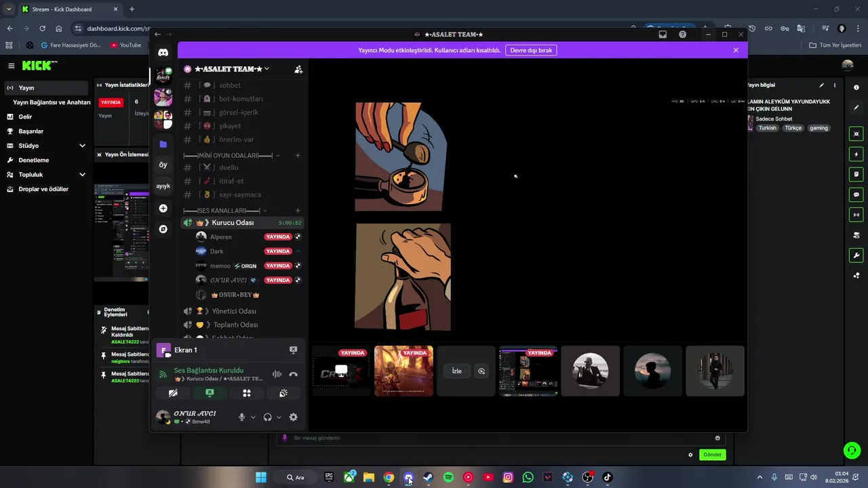Stop streaming Ekran 1 icon
Screen dimensions: 868x488
coord(293,350)
